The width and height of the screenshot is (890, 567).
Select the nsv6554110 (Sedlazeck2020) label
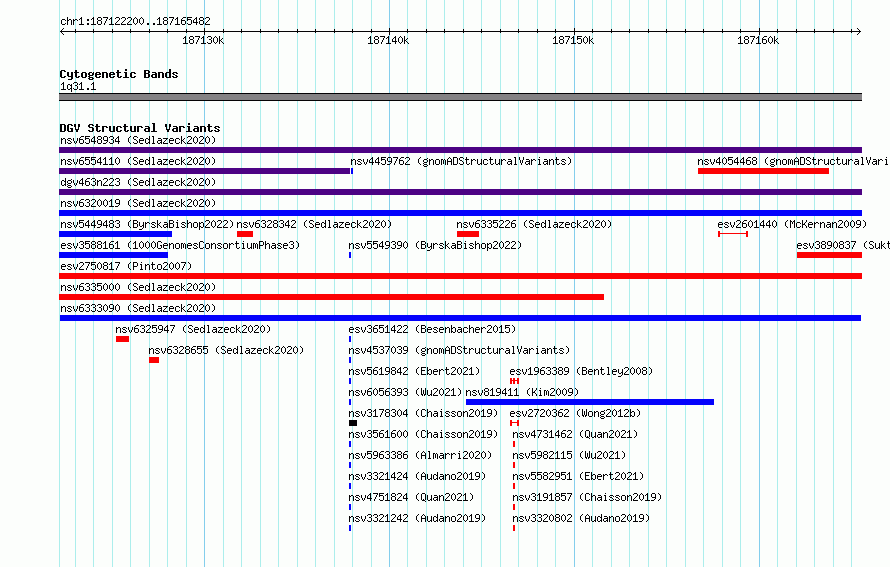point(138,161)
